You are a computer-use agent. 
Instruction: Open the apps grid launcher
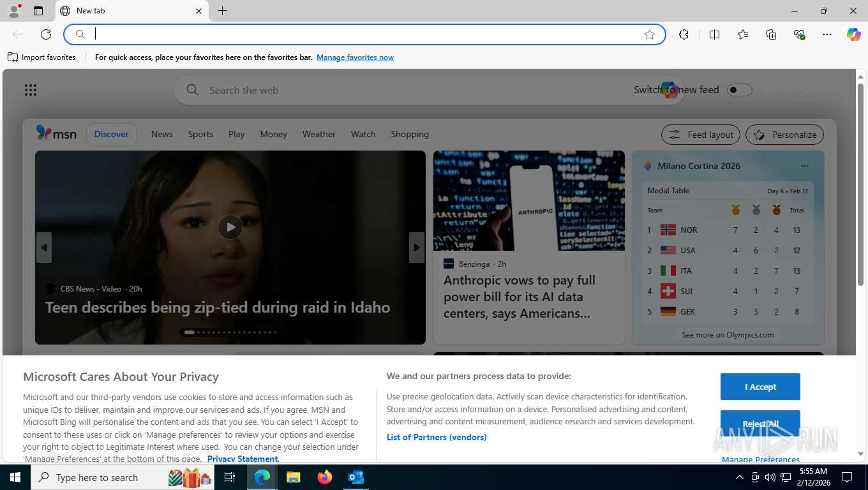[31, 90]
